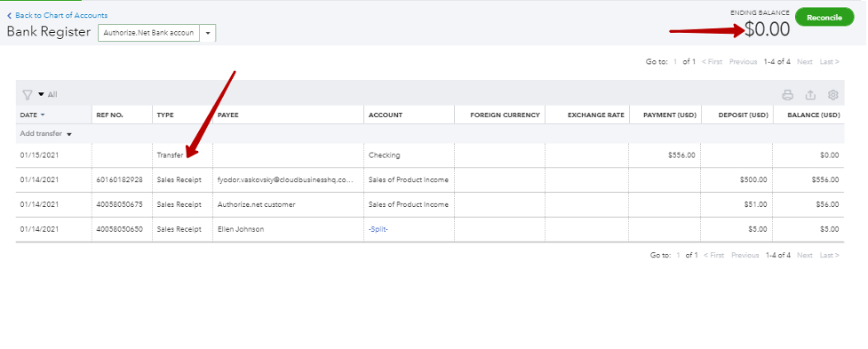The width and height of the screenshot is (868, 349).
Task: Click the top Previous pagination link
Action: [743, 62]
